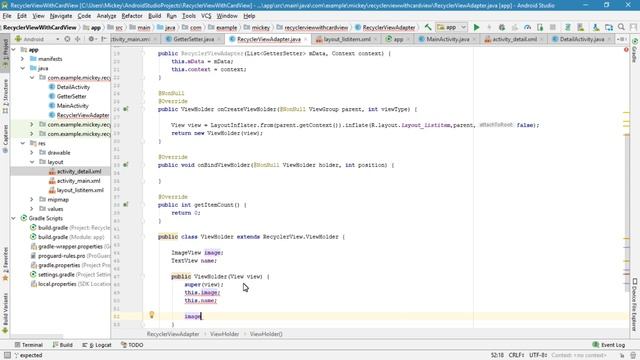The width and height of the screenshot is (640, 360).
Task: Select proguard-rules.pro in Gradle Scripts
Action: coord(61,256)
